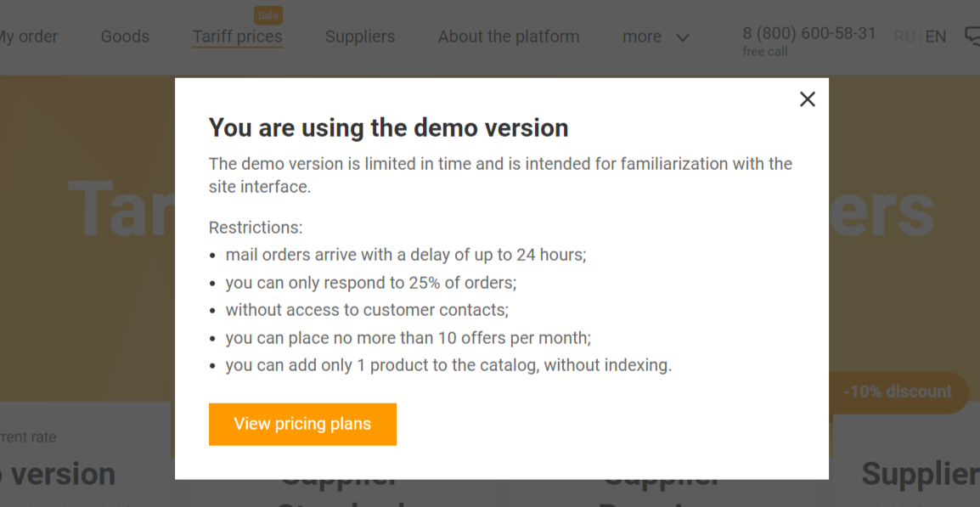Click the "25% of orders" restriction line
980x507 pixels.
tap(370, 282)
